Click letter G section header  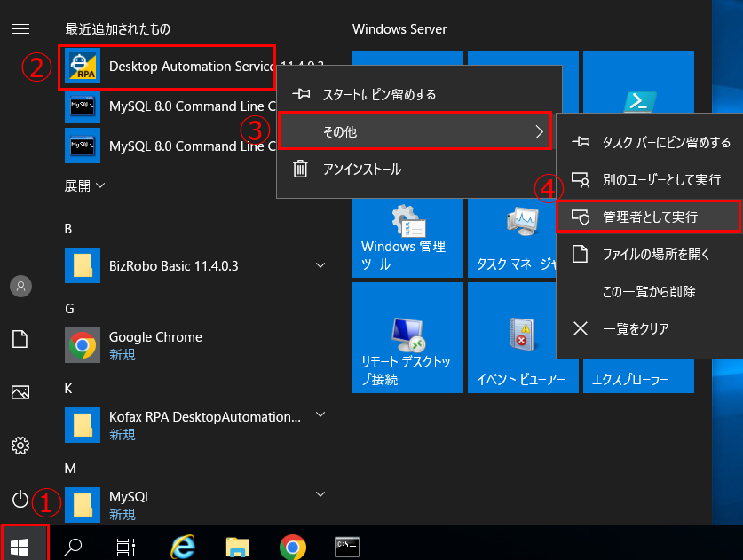click(69, 309)
